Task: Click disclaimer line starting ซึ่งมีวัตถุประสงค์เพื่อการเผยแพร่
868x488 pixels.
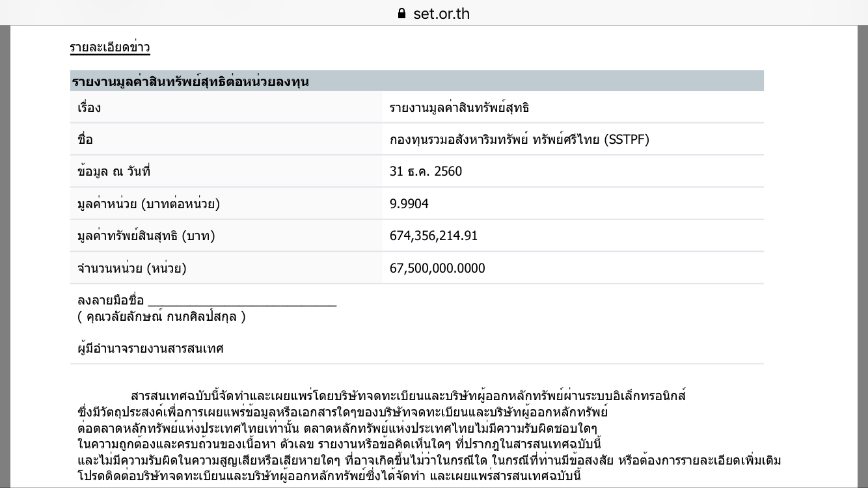Action: coord(342,412)
